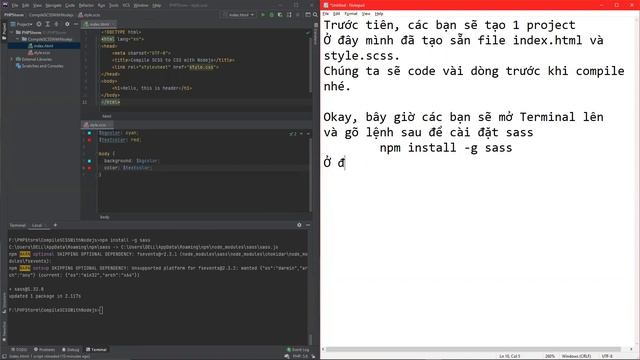Open the Help menu in PhpStorm

(x=157, y=5)
